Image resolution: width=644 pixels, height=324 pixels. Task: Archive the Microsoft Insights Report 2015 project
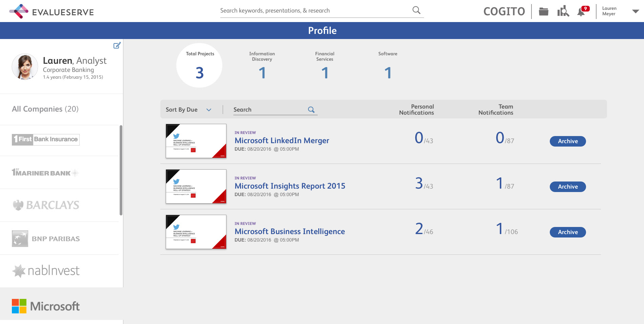coord(568,187)
